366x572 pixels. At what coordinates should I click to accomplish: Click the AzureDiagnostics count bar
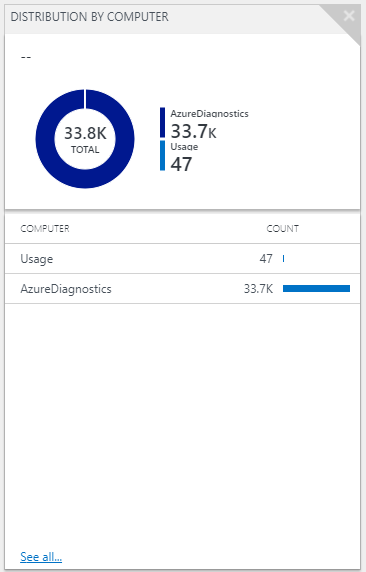tap(316, 289)
